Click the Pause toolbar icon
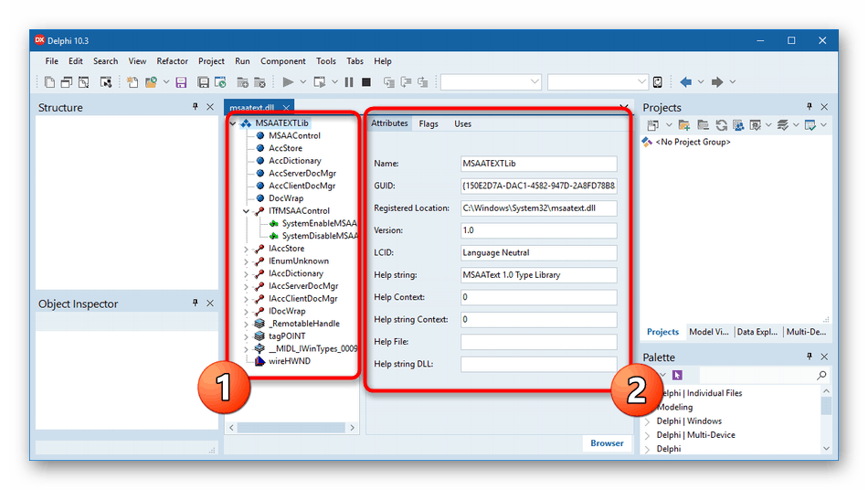 (x=349, y=82)
